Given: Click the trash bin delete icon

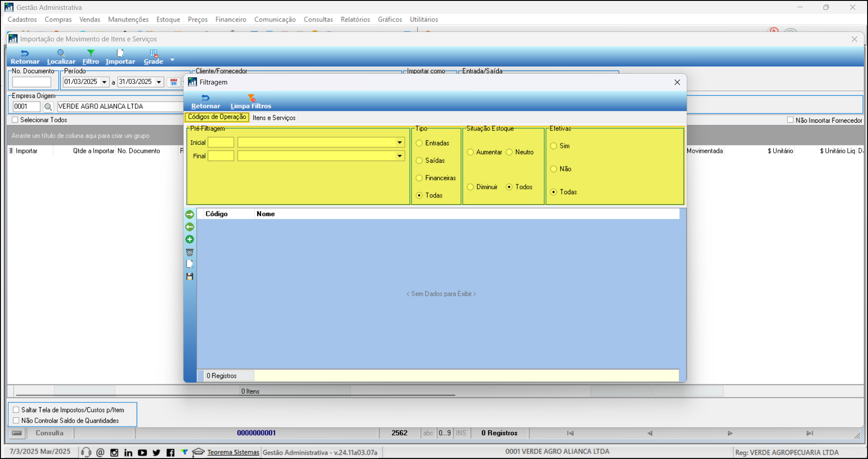Looking at the screenshot, I should pos(190,252).
